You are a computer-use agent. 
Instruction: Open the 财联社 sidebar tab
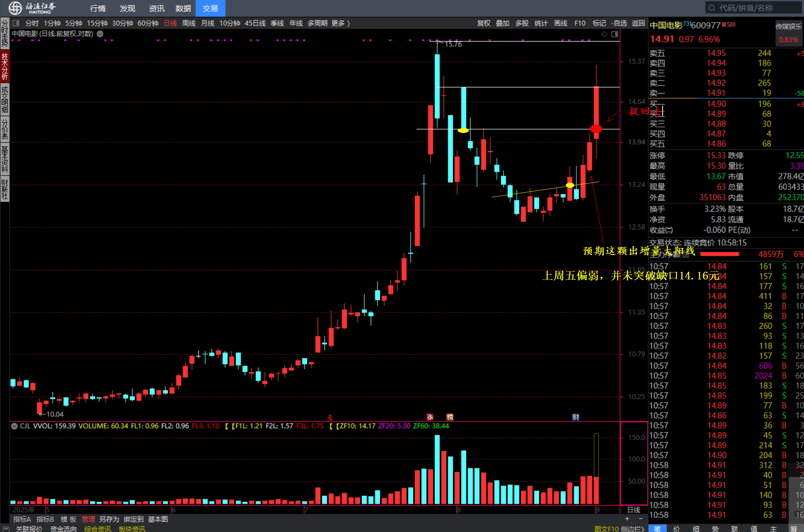(5, 189)
